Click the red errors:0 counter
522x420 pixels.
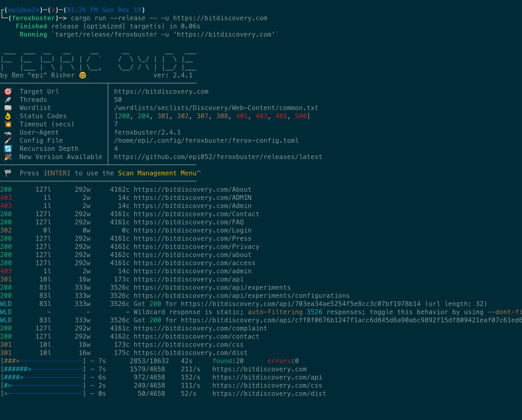283,361
